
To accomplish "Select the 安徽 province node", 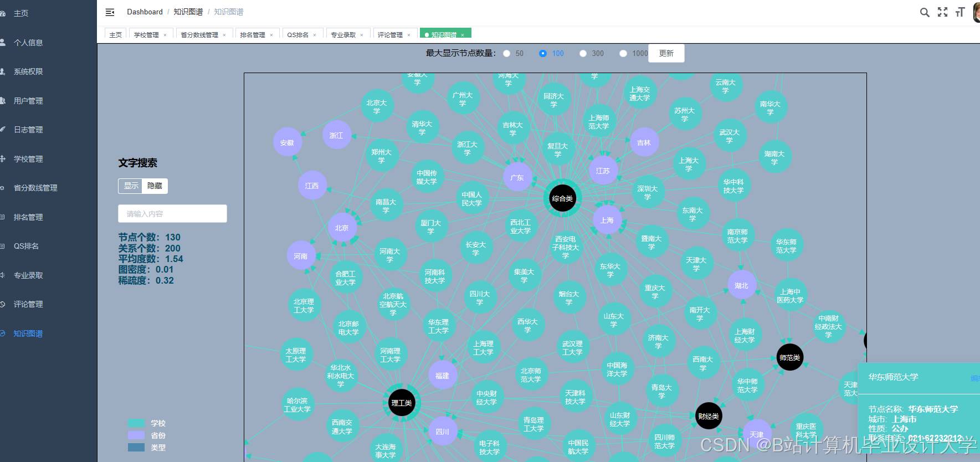I will tap(287, 142).
